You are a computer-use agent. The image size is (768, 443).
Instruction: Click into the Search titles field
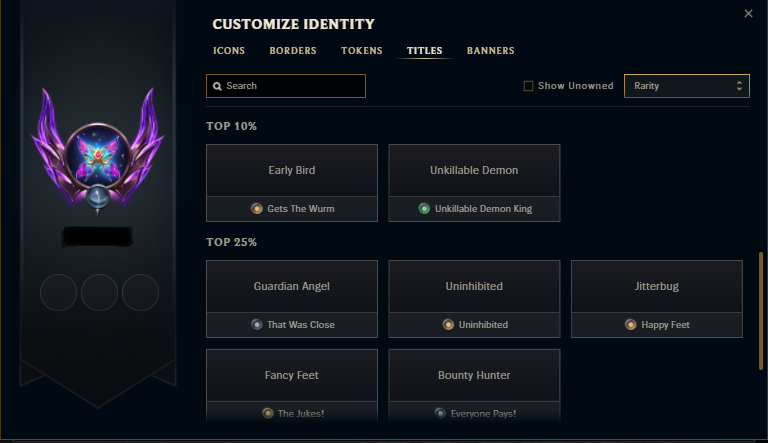[286, 86]
